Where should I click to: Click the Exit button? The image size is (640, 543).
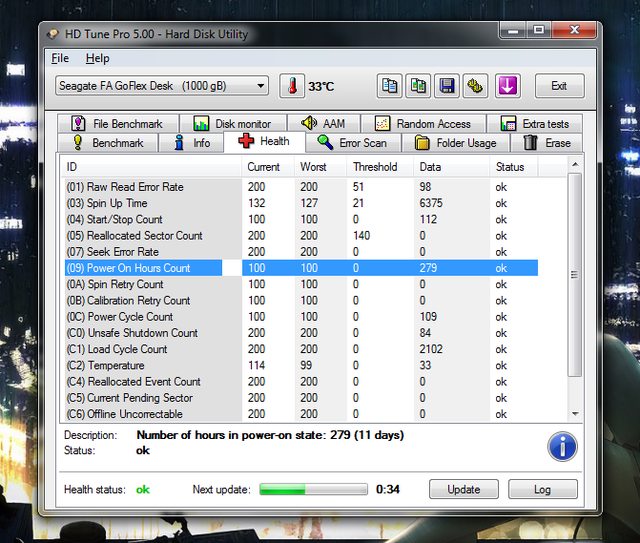(559, 86)
